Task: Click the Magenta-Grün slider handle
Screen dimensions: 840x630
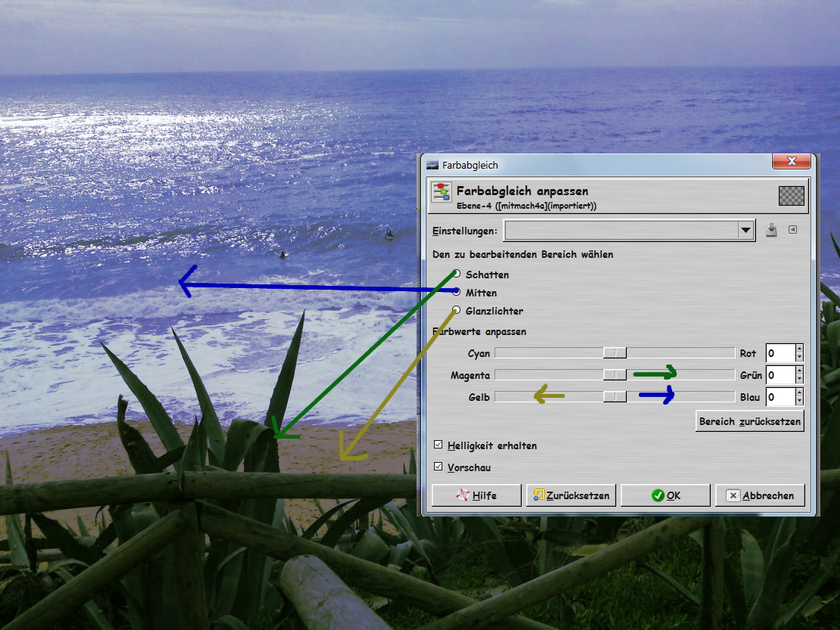Action: [615, 374]
